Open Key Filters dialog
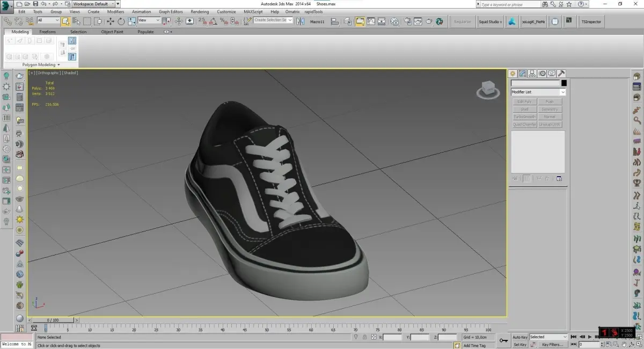 click(552, 345)
